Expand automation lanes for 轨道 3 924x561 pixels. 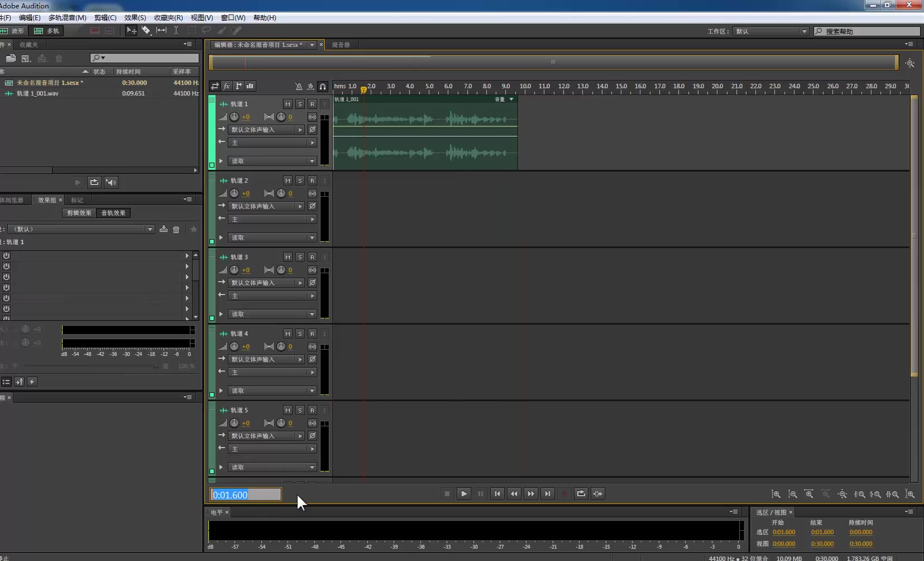(x=221, y=314)
